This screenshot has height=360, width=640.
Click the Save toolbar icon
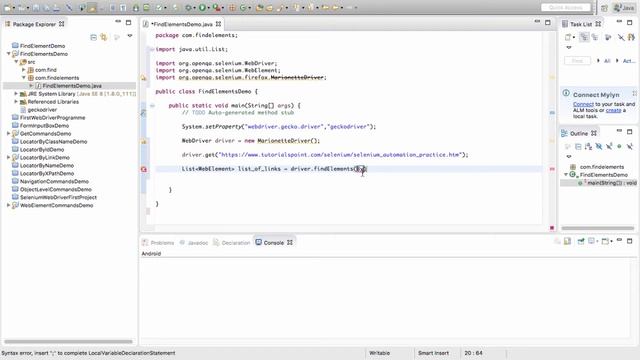coord(36,8)
